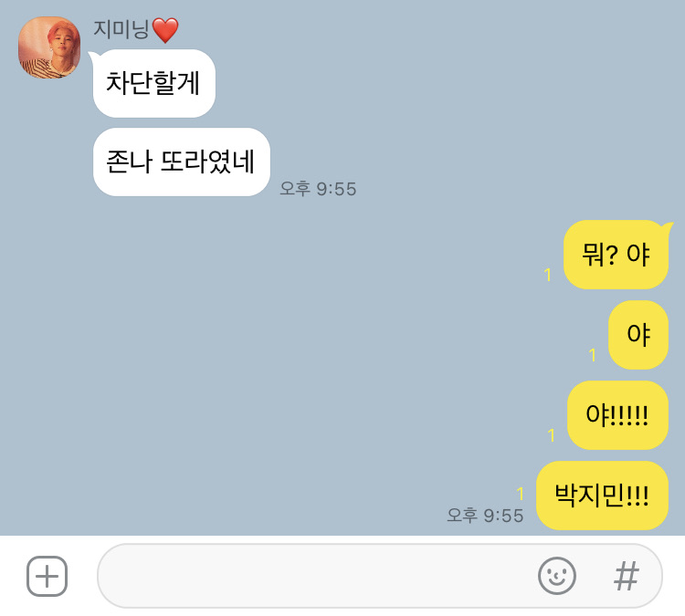This screenshot has width=685, height=616.
Task: Tap the hashtag search icon
Action: [x=626, y=576]
